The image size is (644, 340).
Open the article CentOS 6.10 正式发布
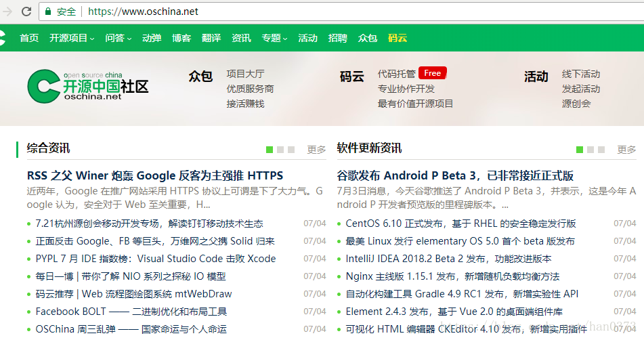click(460, 224)
